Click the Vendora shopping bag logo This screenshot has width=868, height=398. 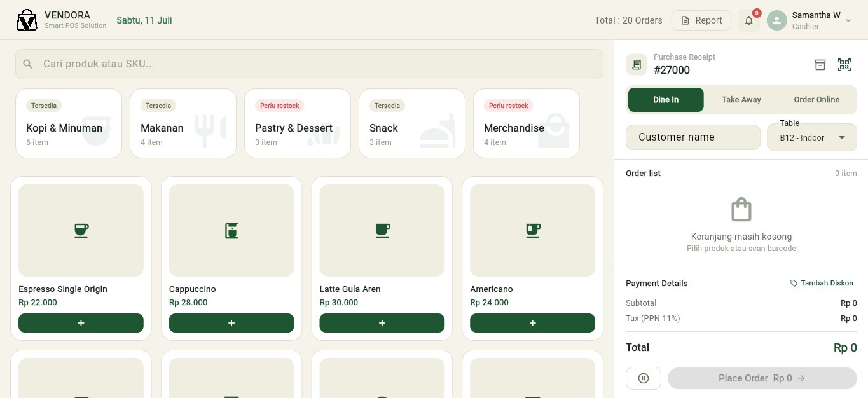tap(27, 20)
